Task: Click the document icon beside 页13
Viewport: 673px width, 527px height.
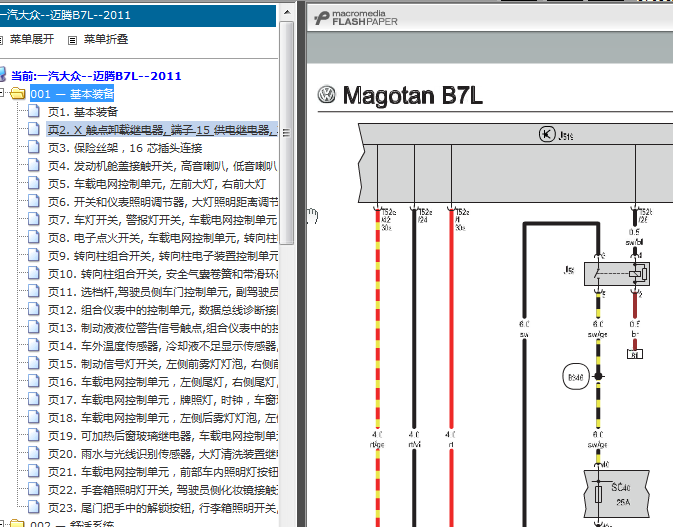Action: (x=33, y=327)
